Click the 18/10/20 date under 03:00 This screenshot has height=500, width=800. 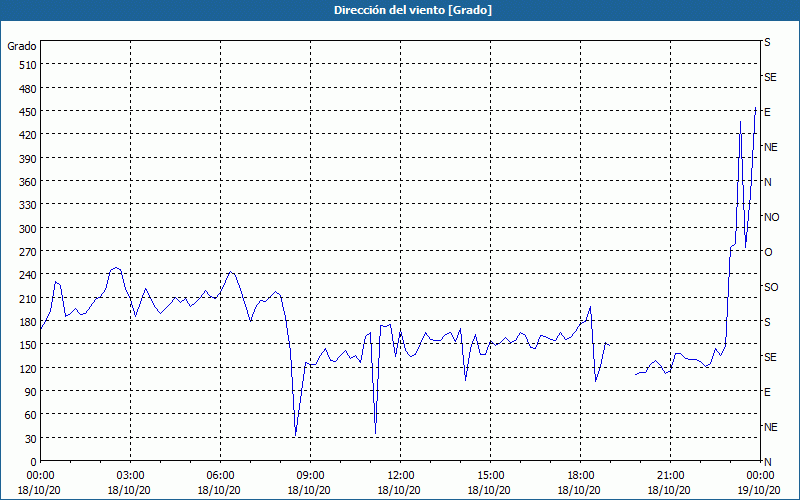click(131, 490)
